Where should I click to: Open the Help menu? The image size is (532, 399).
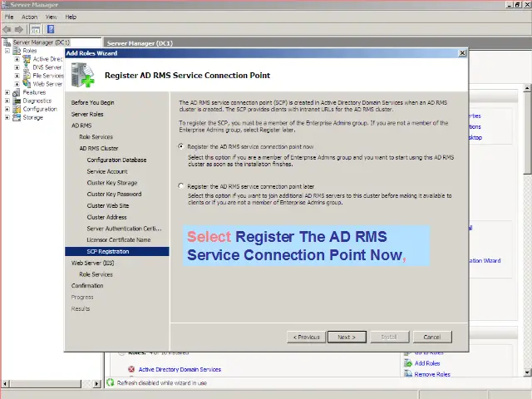click(71, 17)
